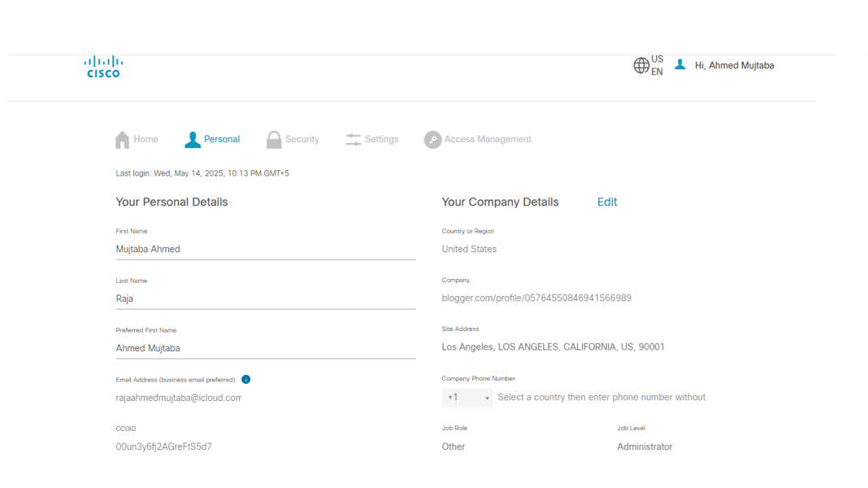
Task: Click the First Name input field
Action: point(266,250)
